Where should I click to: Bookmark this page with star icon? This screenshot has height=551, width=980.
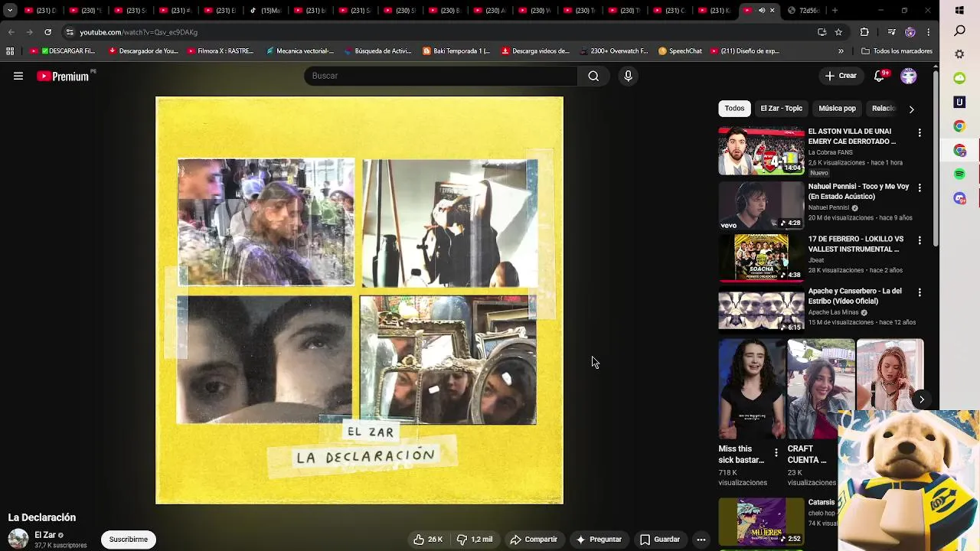(839, 32)
